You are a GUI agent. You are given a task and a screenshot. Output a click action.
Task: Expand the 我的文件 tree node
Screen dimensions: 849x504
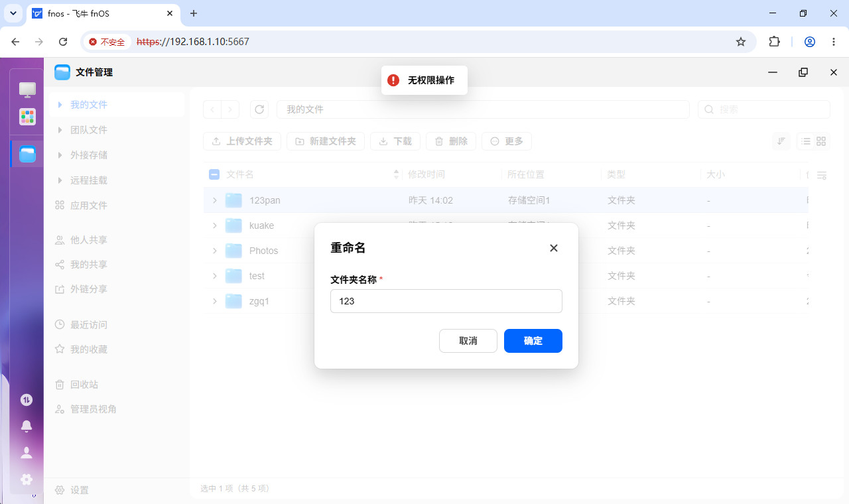tap(60, 105)
